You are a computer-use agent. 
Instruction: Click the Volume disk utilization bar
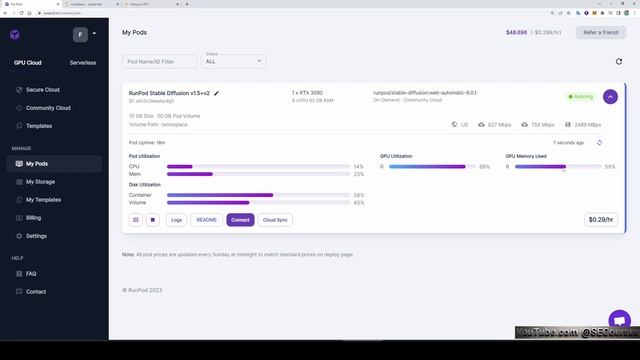(258, 202)
